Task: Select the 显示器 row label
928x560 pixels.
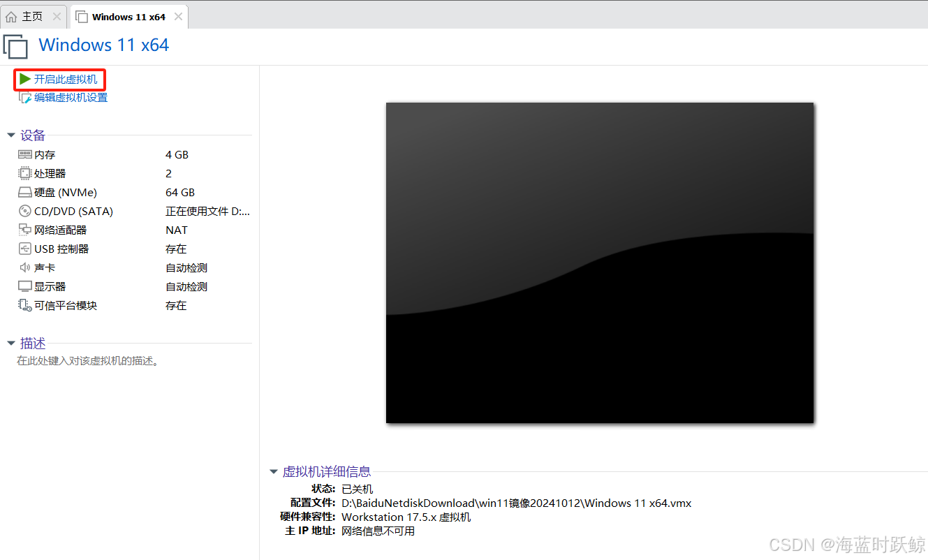Action: pyautogui.click(x=50, y=286)
